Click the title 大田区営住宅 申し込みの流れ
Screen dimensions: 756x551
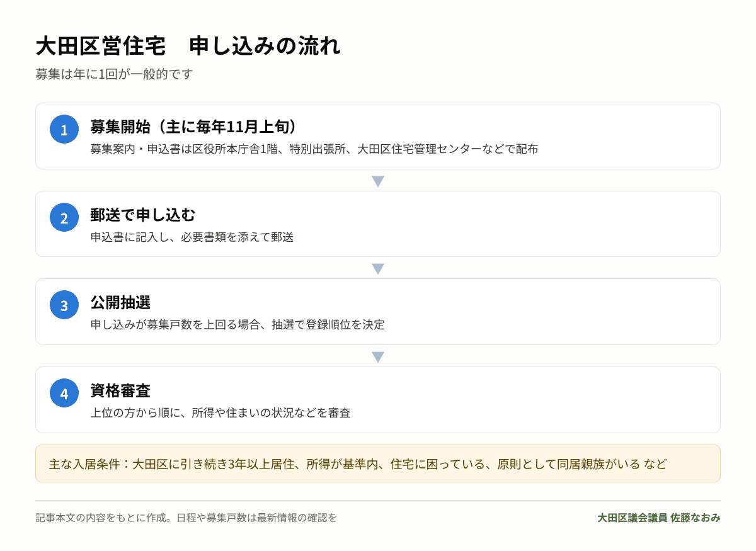tap(188, 46)
